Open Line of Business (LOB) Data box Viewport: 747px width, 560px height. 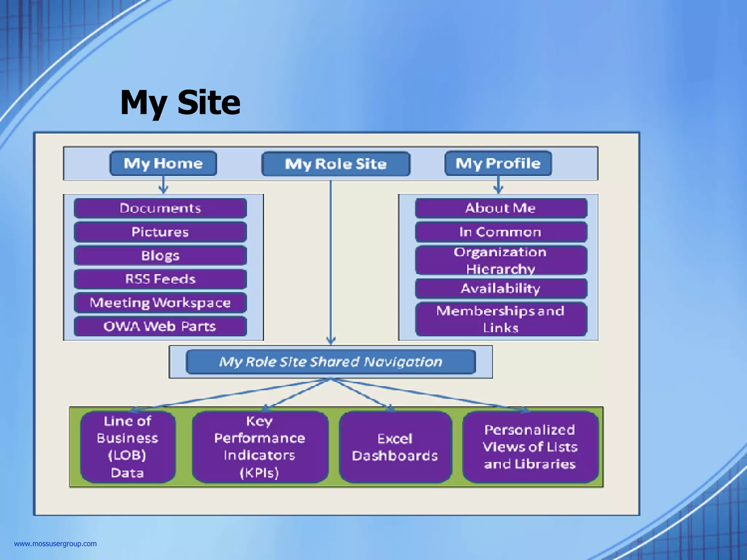[x=128, y=447]
